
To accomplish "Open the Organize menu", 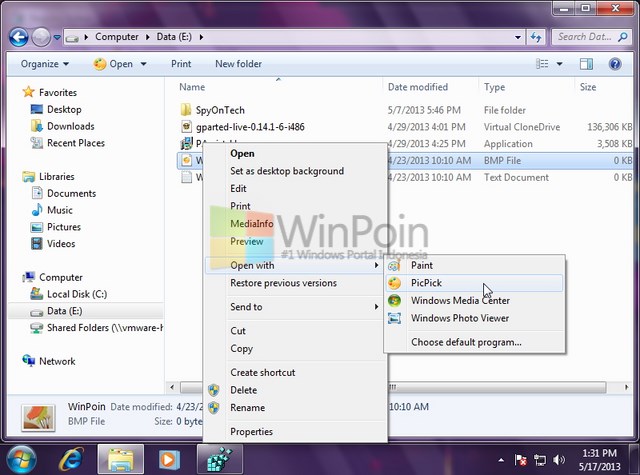I will coord(45,64).
